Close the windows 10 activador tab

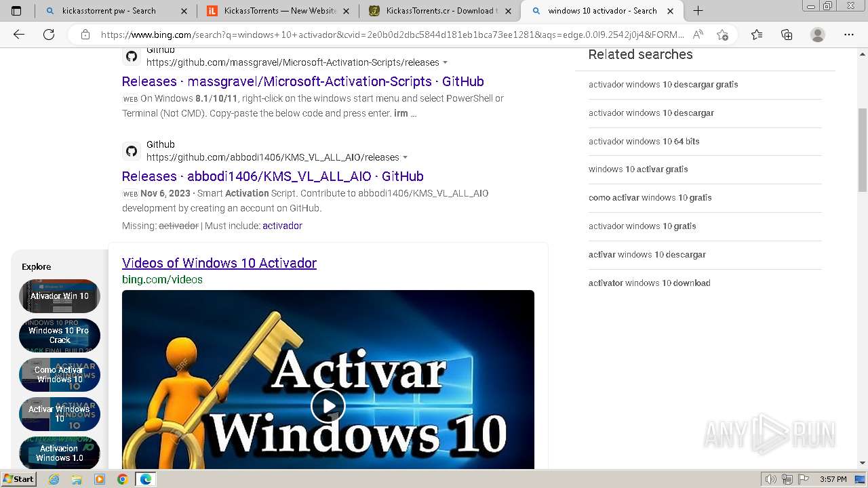[670, 11]
